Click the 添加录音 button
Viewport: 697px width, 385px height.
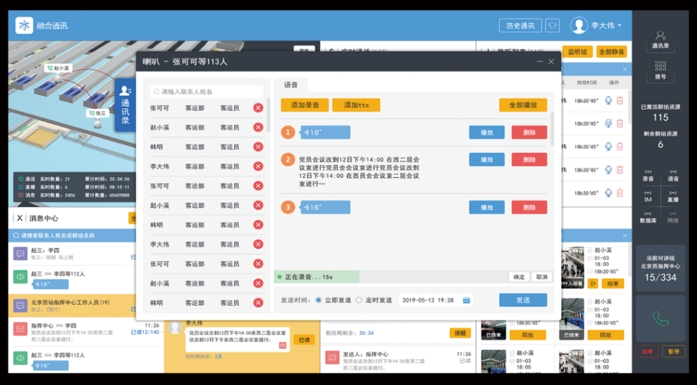click(304, 105)
